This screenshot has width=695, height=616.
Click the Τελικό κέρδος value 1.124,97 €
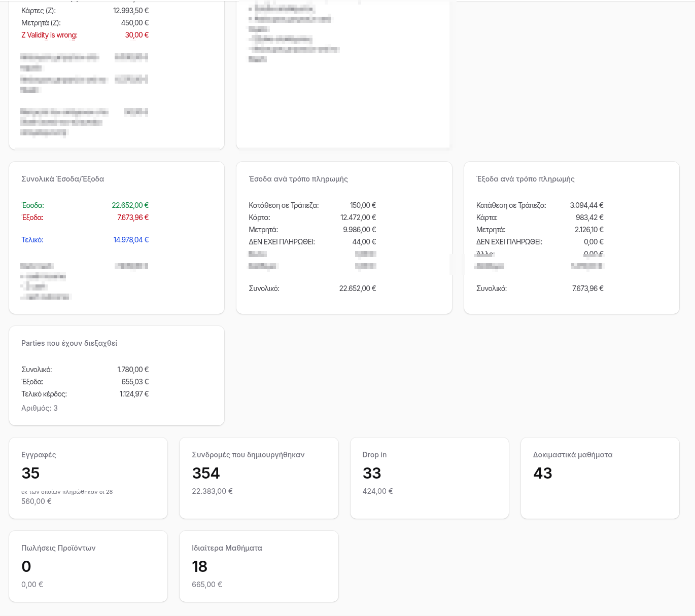[x=134, y=394]
